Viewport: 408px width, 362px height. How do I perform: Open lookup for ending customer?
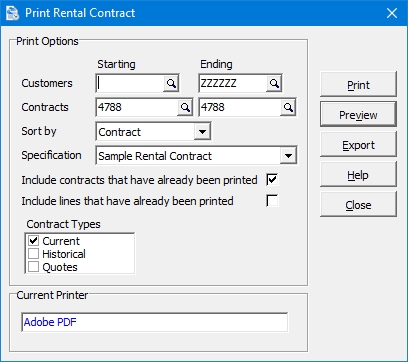(x=274, y=83)
